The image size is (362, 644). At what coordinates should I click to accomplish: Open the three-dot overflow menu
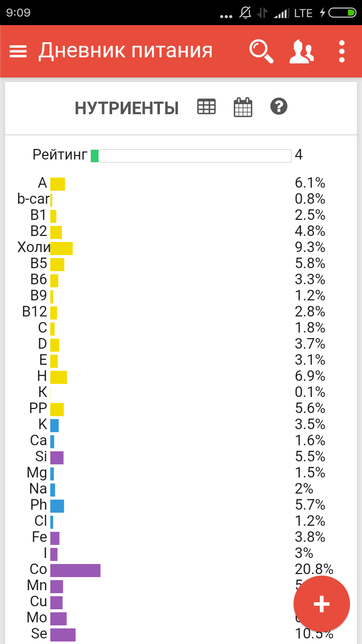tap(342, 51)
